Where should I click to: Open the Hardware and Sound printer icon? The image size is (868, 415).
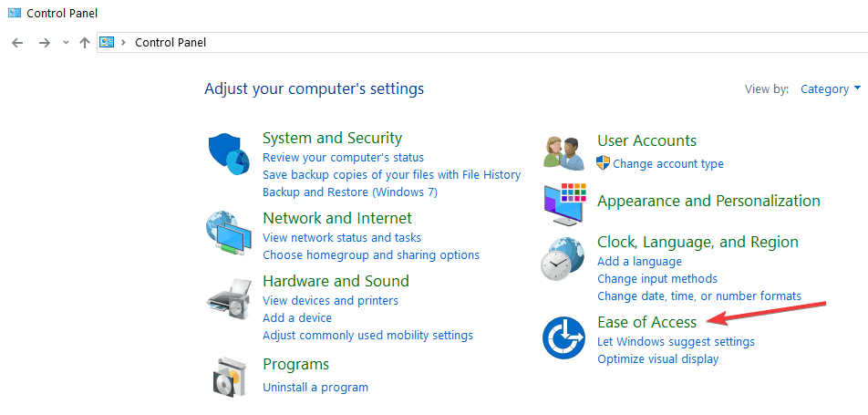click(x=229, y=301)
